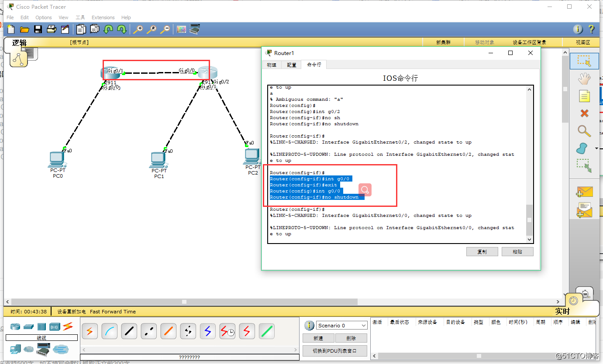Redo with the right green arrow icon
The image size is (603, 364).
121,29
